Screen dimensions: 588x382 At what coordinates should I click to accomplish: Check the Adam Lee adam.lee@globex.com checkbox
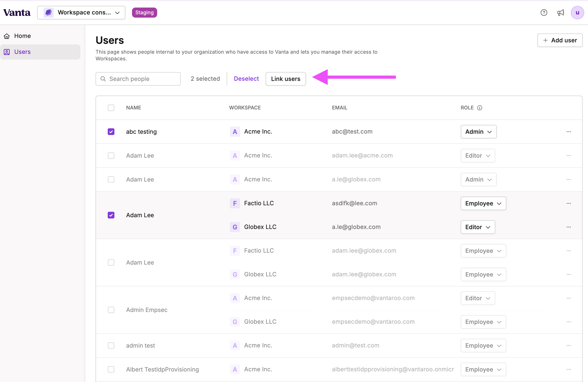[x=111, y=262]
